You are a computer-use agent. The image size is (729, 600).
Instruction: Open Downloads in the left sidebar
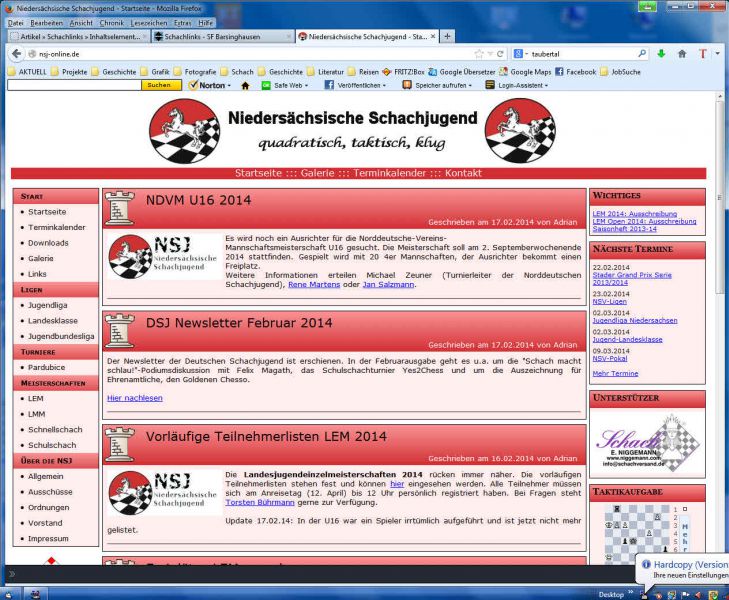[48, 243]
